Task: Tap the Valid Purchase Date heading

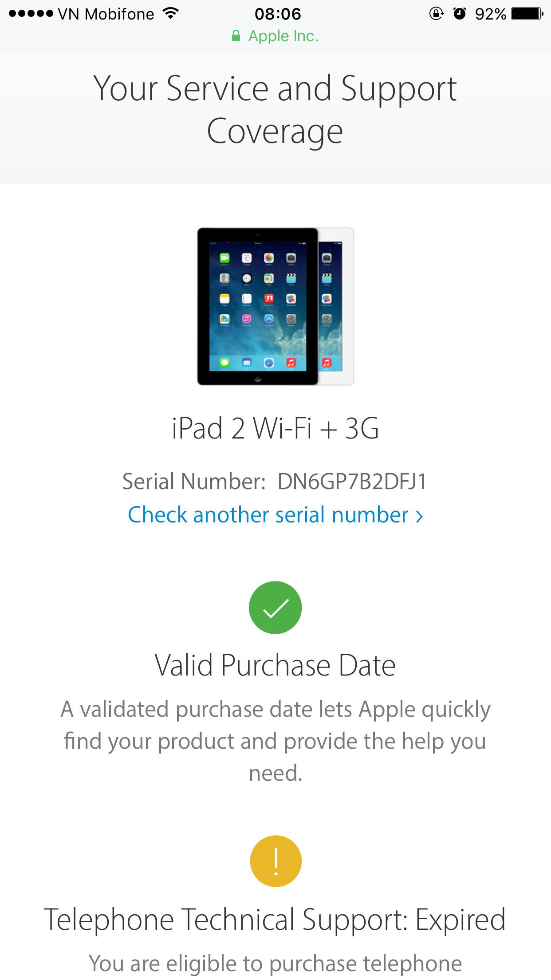Action: coord(275,665)
